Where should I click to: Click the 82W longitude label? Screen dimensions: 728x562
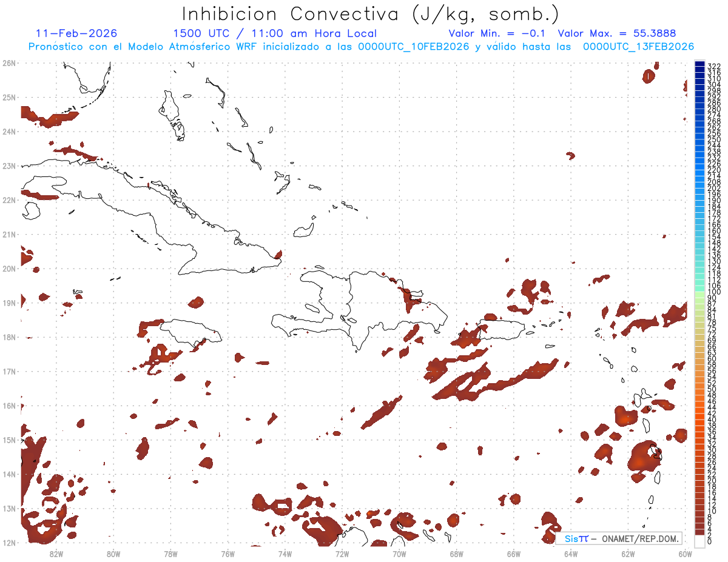pyautogui.click(x=56, y=554)
